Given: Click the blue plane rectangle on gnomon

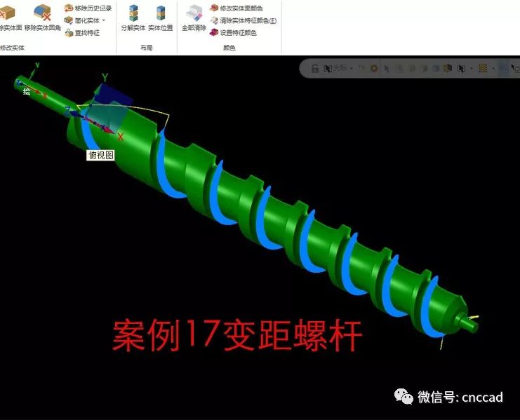Looking at the screenshot, I should 114,93.
